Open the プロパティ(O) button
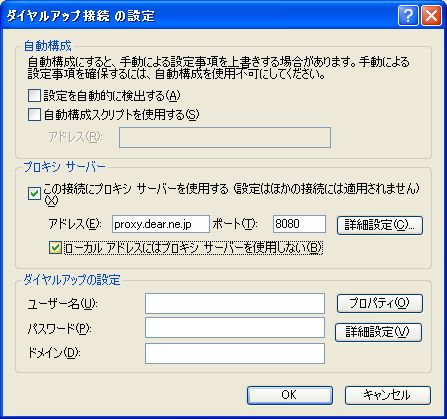The image size is (447, 419). tap(380, 303)
